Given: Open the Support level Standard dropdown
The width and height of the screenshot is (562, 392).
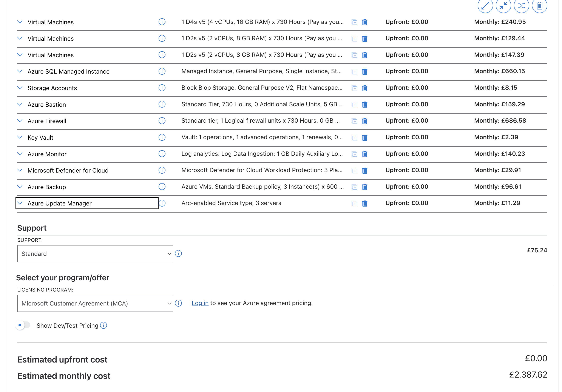Looking at the screenshot, I should click(x=95, y=253).
